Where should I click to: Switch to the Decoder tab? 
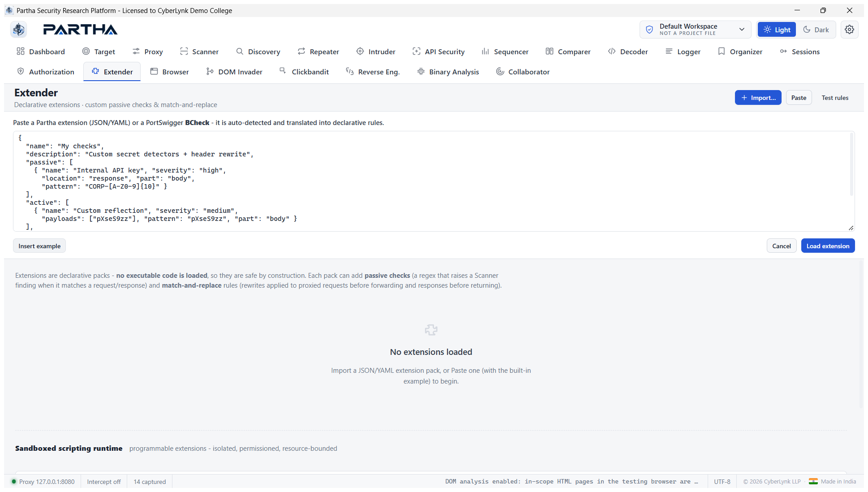[x=628, y=52]
